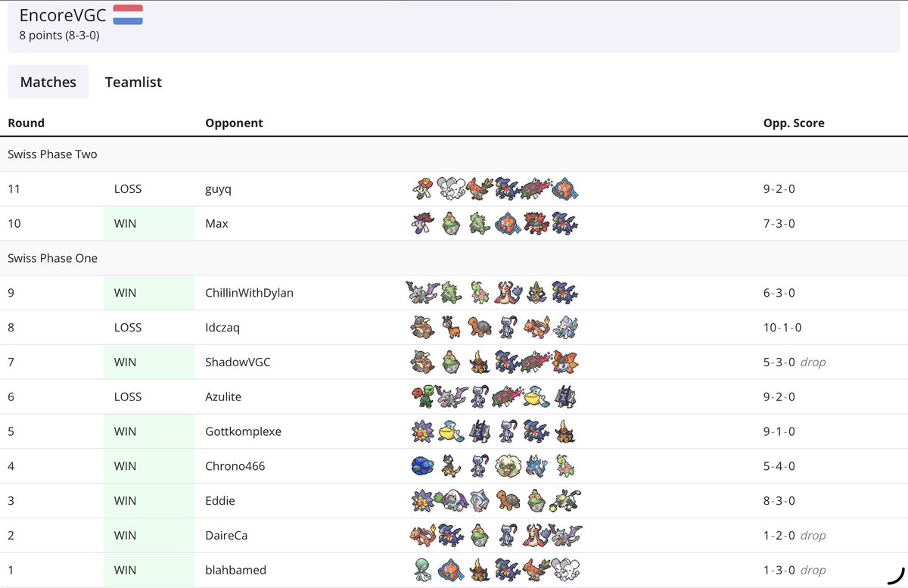Click the WIN result for round 5

(125, 431)
